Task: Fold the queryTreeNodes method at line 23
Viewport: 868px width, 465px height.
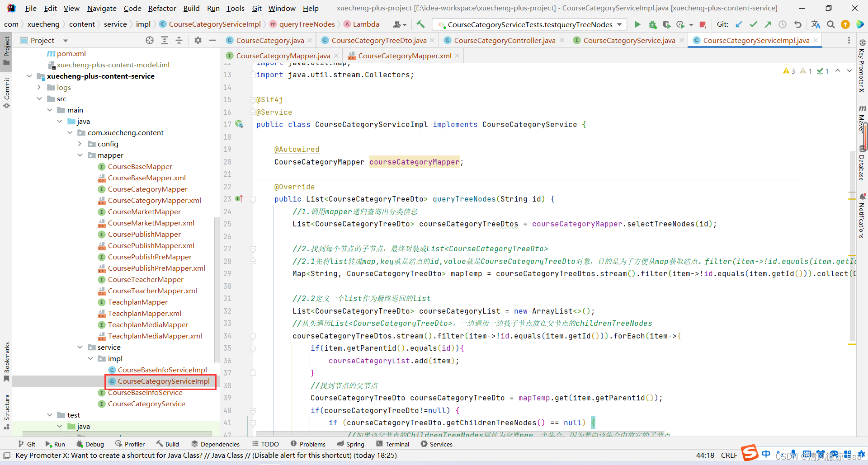Action: coord(253,199)
